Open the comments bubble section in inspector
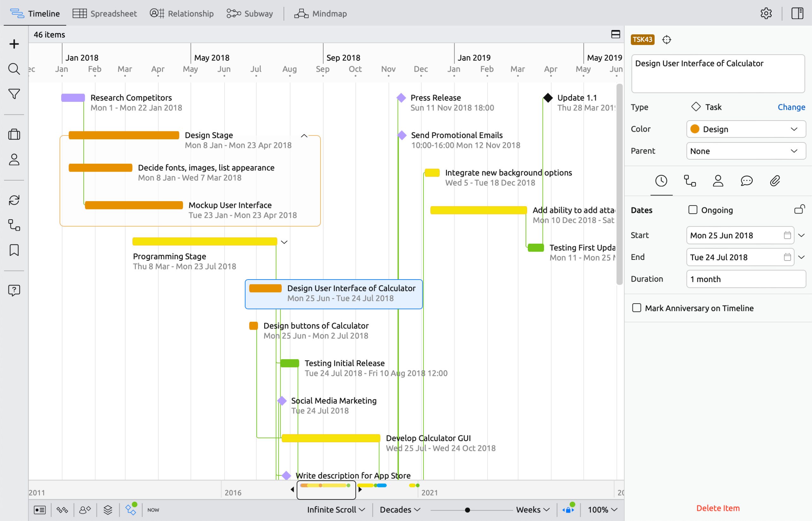The width and height of the screenshot is (812, 521). point(746,181)
